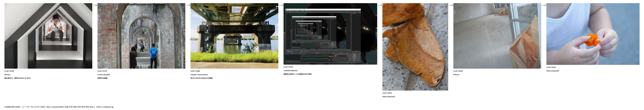
Task: Click author name Fumio Hayashi
Action: coord(104,75)
